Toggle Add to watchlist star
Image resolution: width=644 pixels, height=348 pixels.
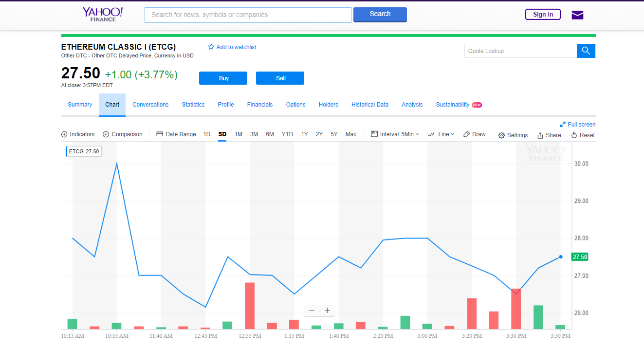211,47
